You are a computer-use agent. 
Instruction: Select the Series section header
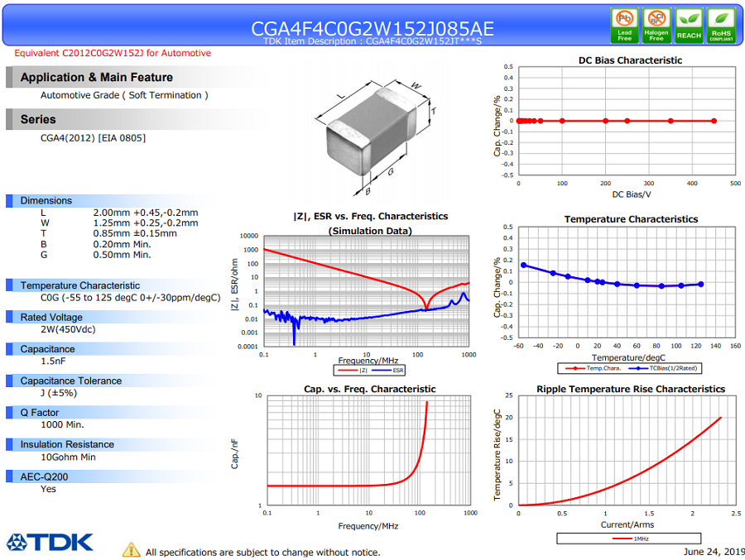pos(38,119)
